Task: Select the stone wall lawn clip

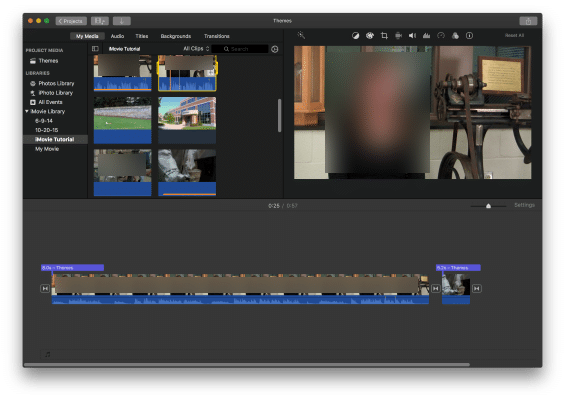Action: tap(123, 120)
